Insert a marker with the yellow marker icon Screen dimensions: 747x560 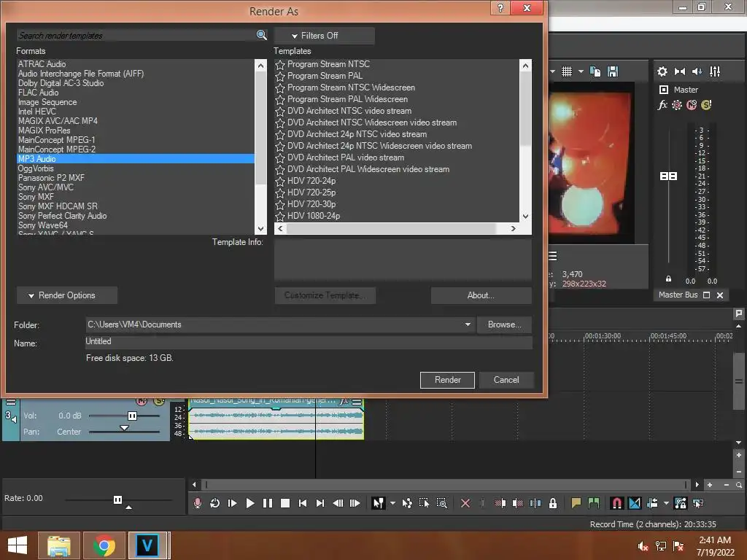pos(576,503)
